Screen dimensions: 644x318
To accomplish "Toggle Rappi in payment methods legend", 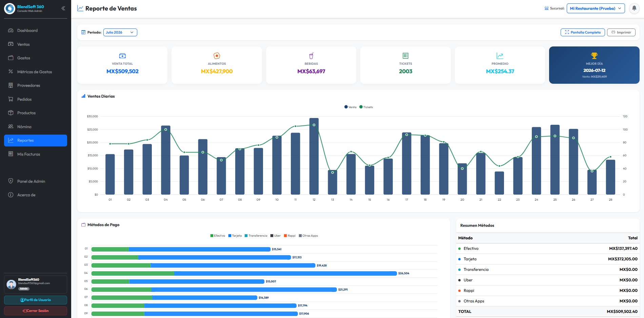I will (290, 236).
